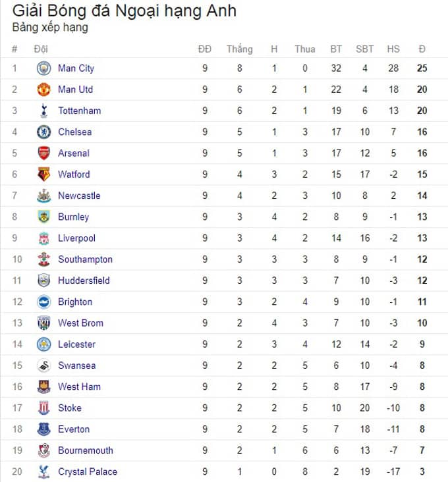Open the Huddersfield team link
Viewport: 448px width, 482px height.
click(84, 281)
